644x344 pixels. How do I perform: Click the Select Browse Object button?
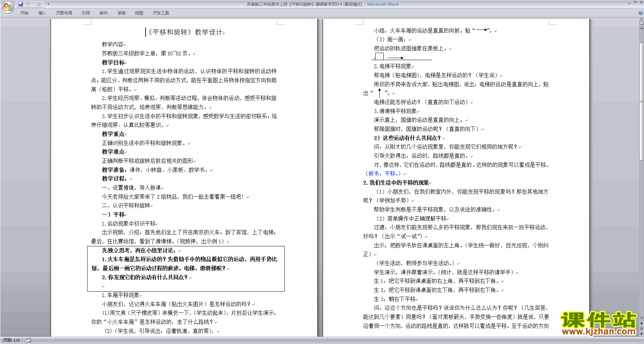click(x=641, y=329)
